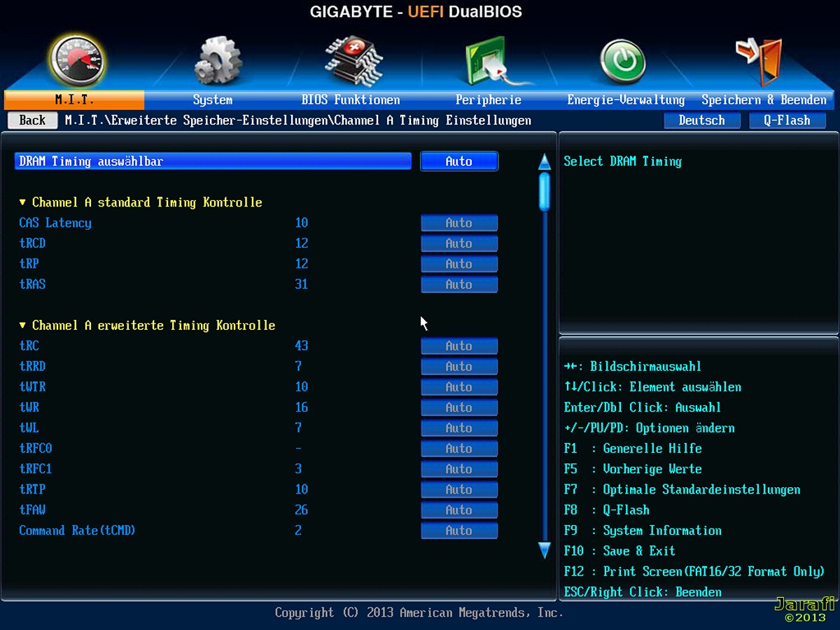Select the tWTR label
Image resolution: width=840 pixels, height=630 pixels.
tap(32, 386)
